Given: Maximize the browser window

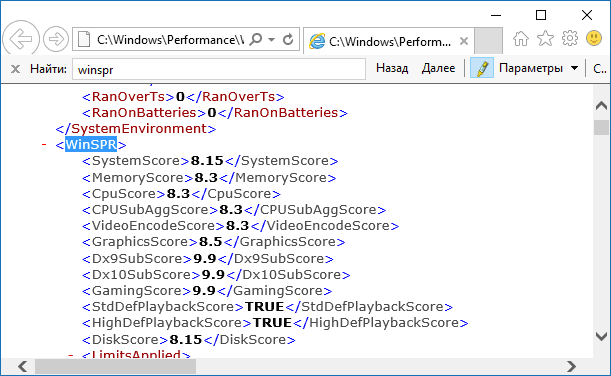Looking at the screenshot, I should [541, 15].
